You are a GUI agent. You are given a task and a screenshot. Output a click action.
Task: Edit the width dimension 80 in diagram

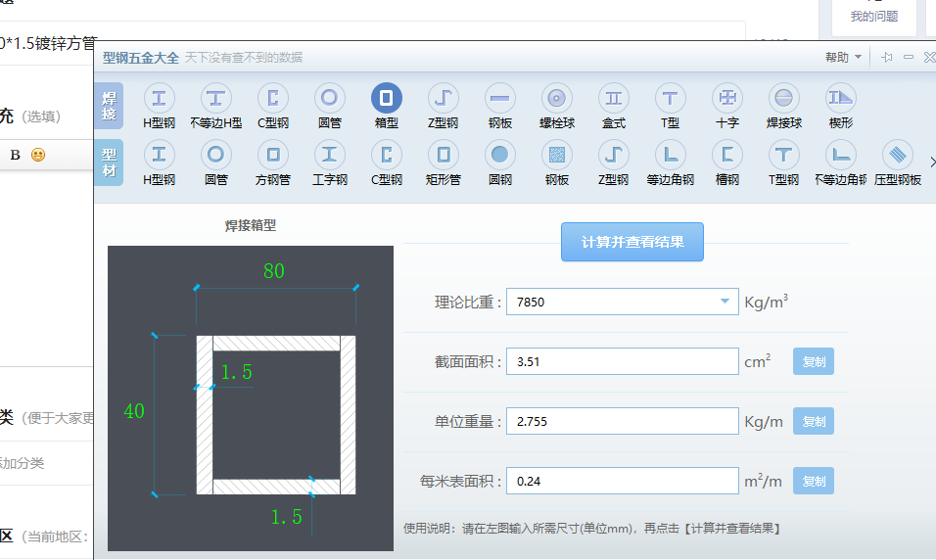[274, 271]
